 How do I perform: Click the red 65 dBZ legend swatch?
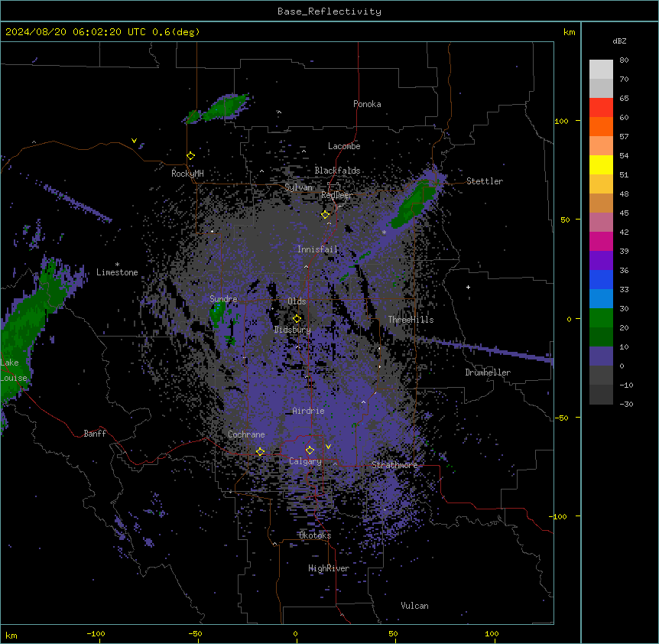tap(601, 108)
